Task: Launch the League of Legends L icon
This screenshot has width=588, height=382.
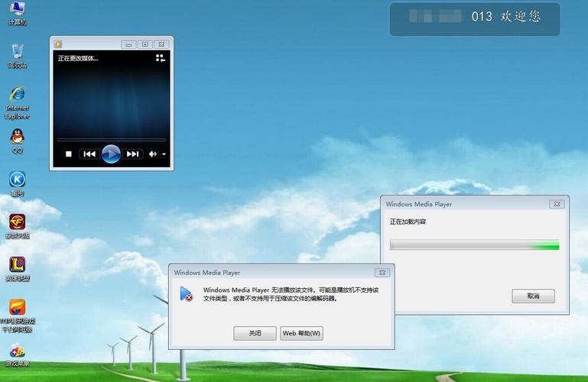Action: (18, 269)
